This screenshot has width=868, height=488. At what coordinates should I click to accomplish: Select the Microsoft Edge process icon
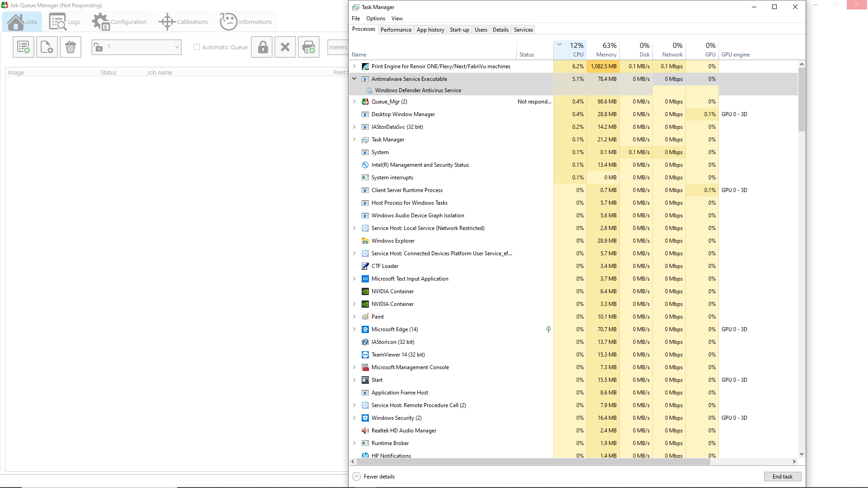pos(365,329)
